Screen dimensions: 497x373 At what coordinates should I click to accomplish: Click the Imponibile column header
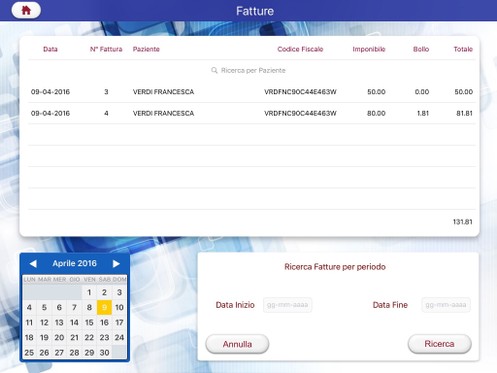tap(369, 49)
